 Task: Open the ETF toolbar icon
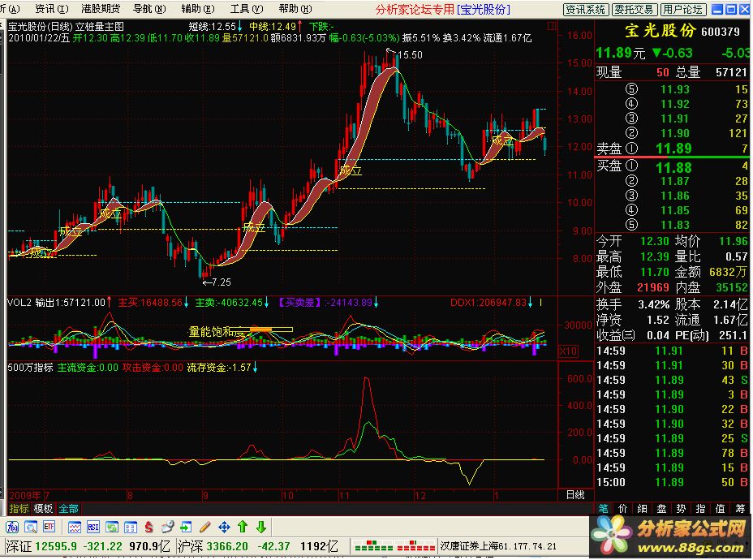click(x=49, y=528)
